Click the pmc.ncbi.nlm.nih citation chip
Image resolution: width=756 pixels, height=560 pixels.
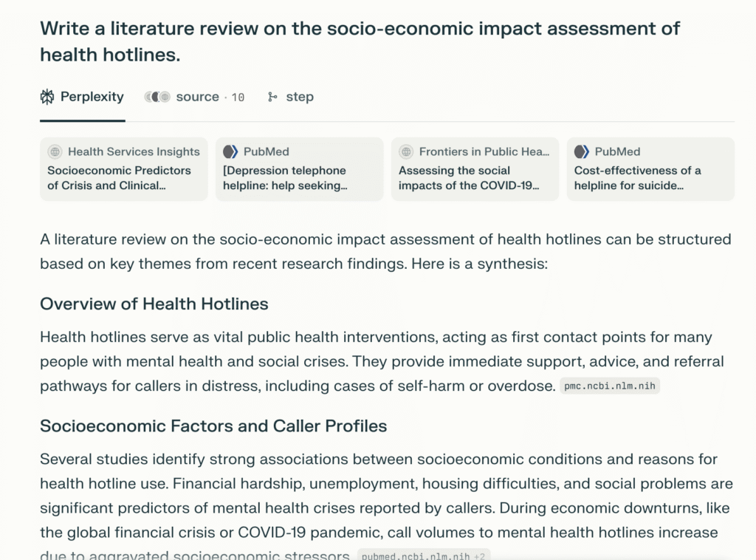pos(609,386)
